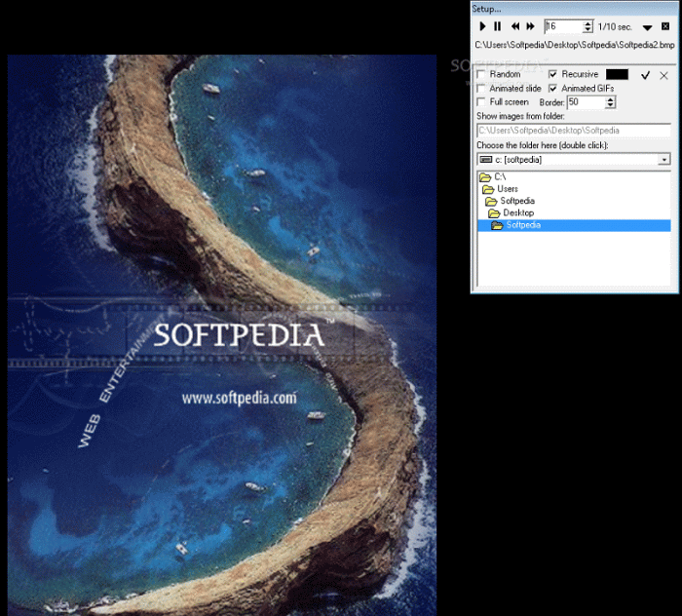Go to the previous image with rewind
This screenshot has width=682, height=616.
(515, 26)
